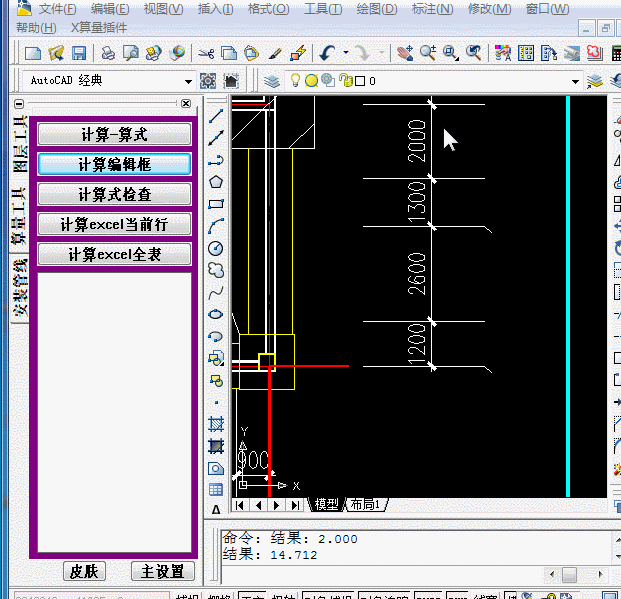Click the New drawing icon

click(32, 53)
